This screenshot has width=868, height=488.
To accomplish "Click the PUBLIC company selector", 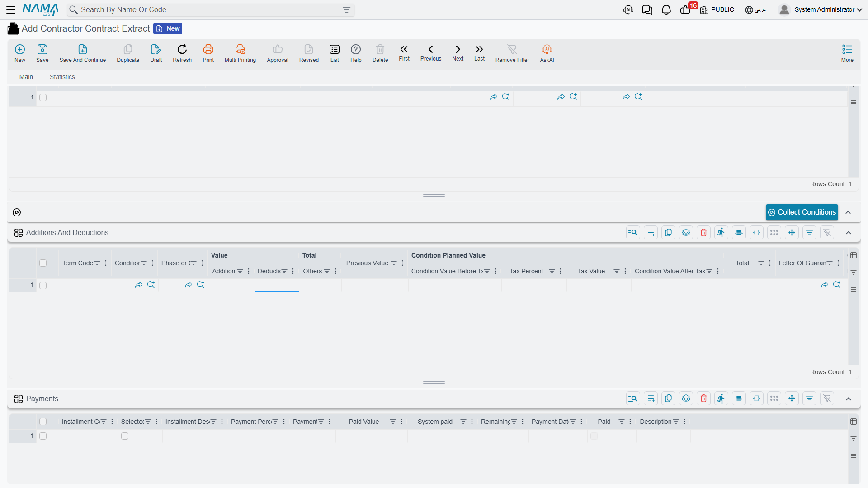I will coord(717,9).
